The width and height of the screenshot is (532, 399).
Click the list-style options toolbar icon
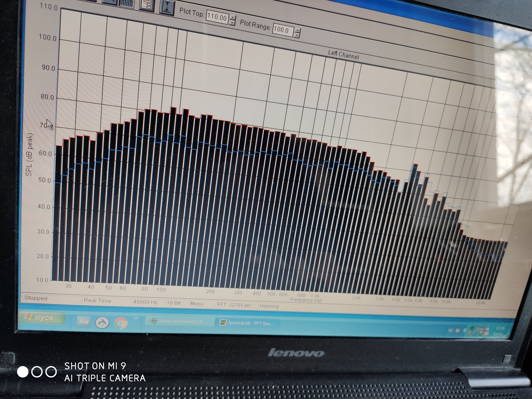point(147,5)
